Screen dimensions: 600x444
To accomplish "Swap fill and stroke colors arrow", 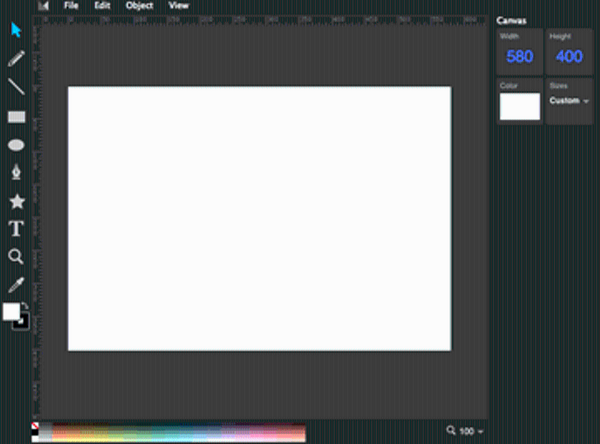I will 25,306.
